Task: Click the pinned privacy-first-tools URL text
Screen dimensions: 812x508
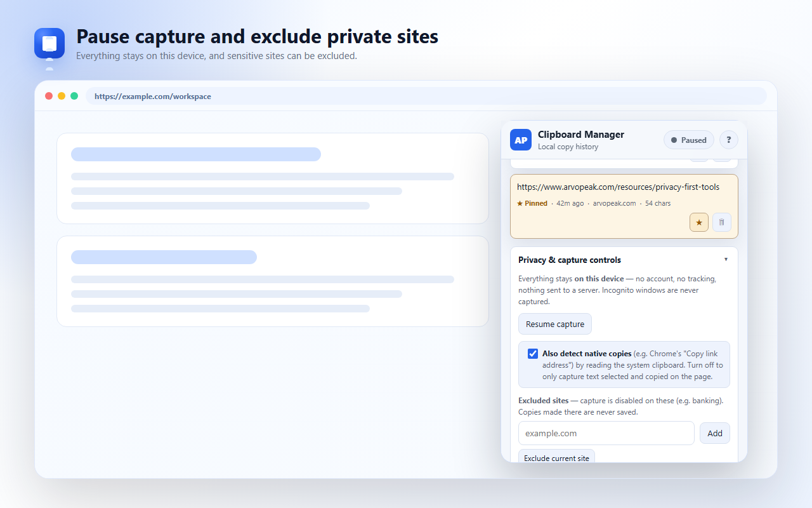Action: tap(618, 187)
